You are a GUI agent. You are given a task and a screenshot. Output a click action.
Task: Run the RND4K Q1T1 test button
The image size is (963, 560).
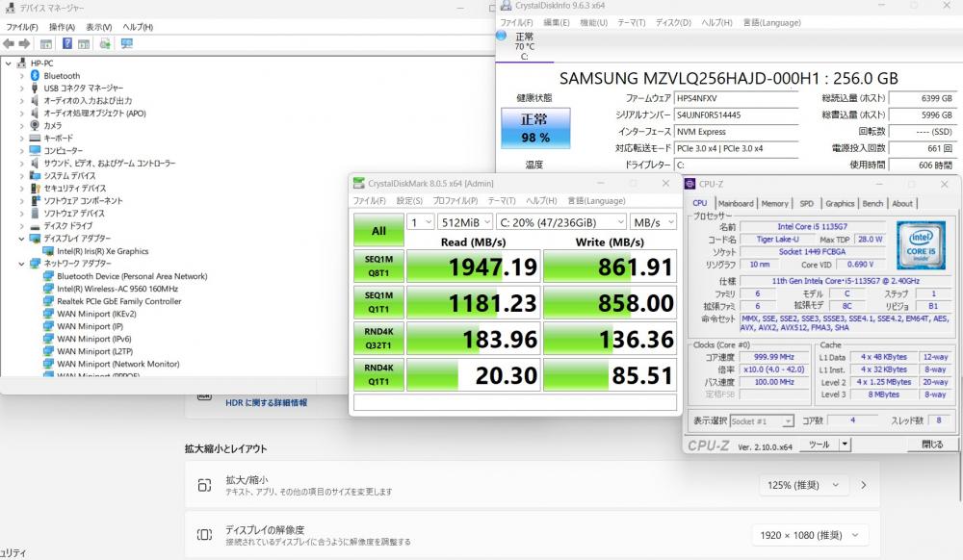tap(378, 374)
